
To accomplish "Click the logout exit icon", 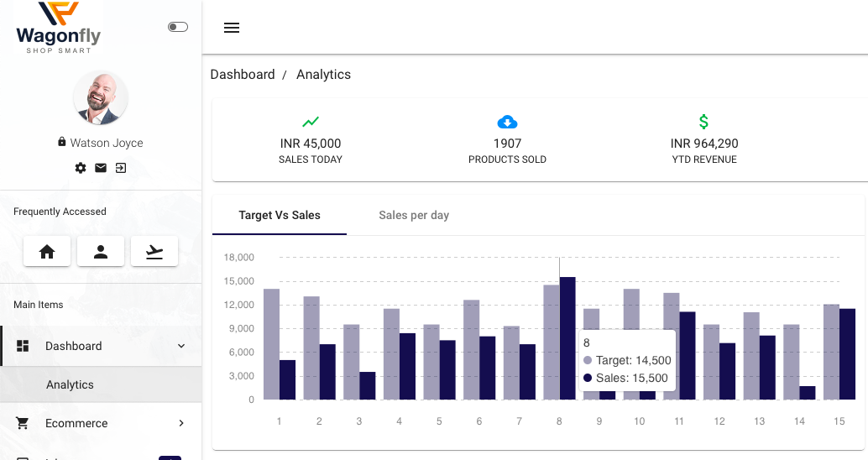I will click(121, 168).
